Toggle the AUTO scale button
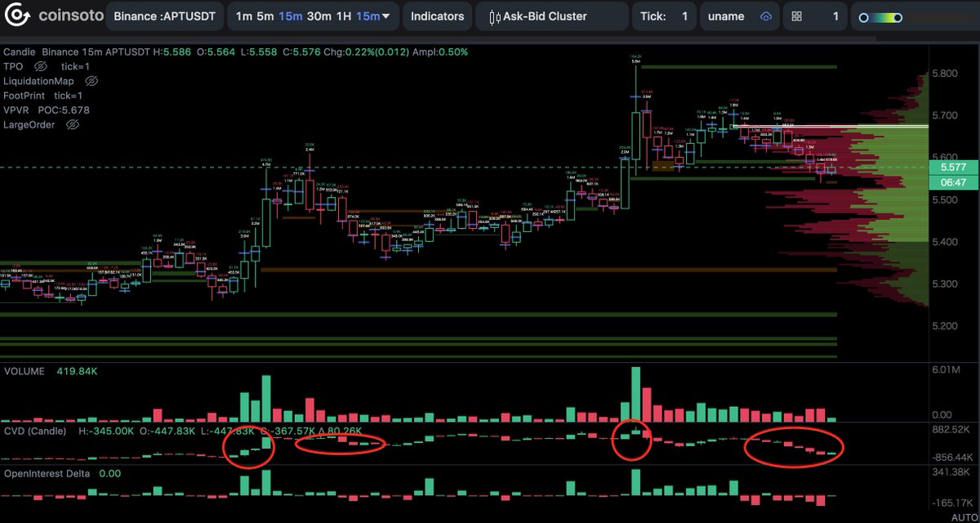Screen dimensions: 980x523 [964, 516]
